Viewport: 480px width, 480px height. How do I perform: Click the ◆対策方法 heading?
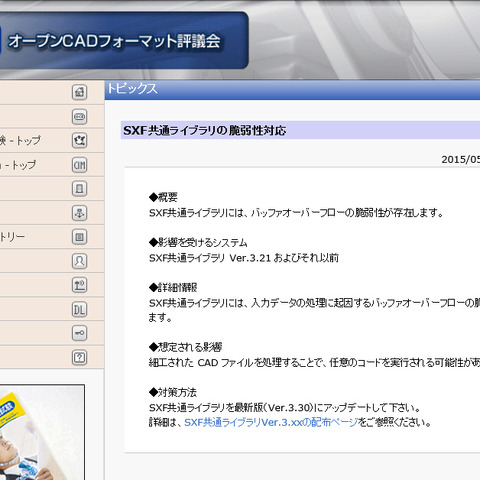pos(173,392)
